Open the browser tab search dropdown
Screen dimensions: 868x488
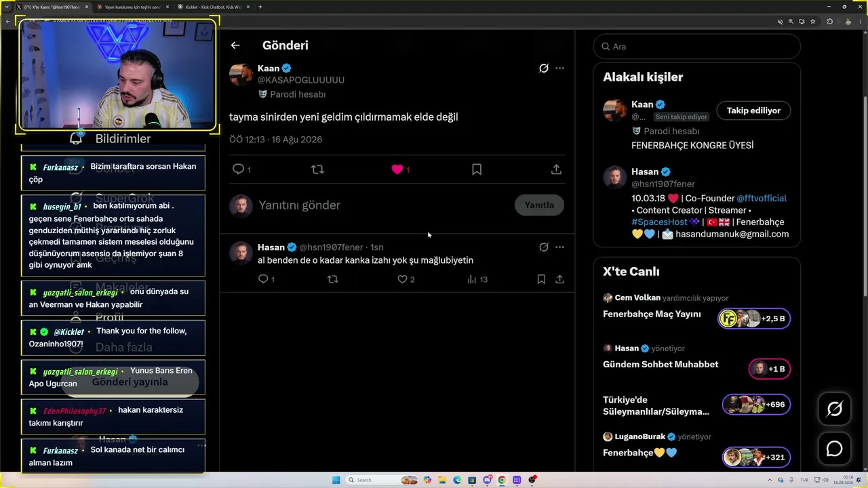click(x=6, y=7)
